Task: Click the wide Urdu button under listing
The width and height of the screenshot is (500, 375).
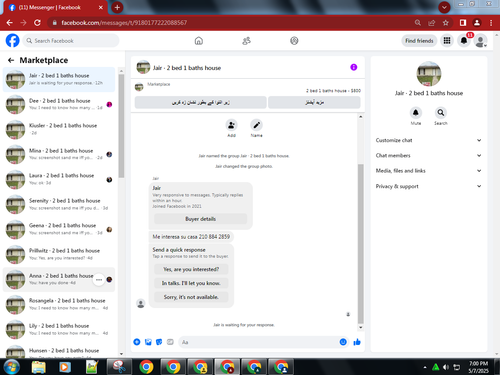Action: pyautogui.click(x=200, y=102)
